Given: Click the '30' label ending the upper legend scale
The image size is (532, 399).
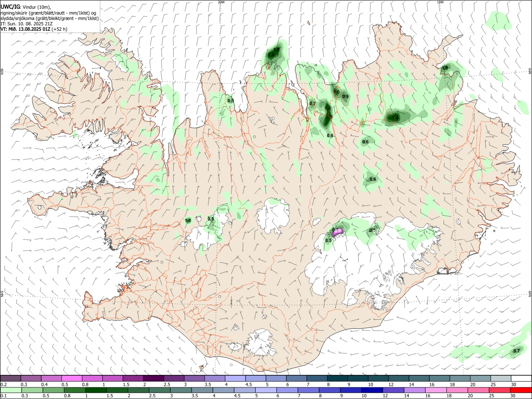Looking at the screenshot, I should [x=513, y=384].
